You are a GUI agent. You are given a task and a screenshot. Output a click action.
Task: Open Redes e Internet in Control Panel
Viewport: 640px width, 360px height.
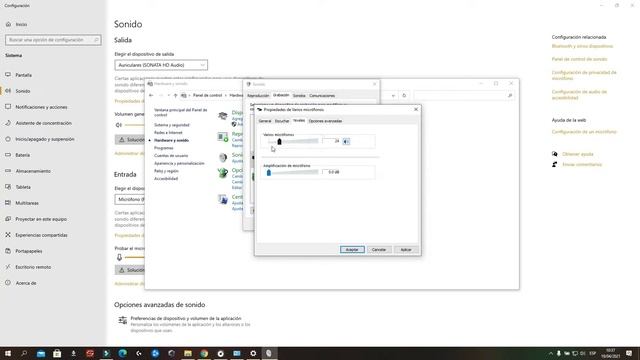click(x=168, y=133)
